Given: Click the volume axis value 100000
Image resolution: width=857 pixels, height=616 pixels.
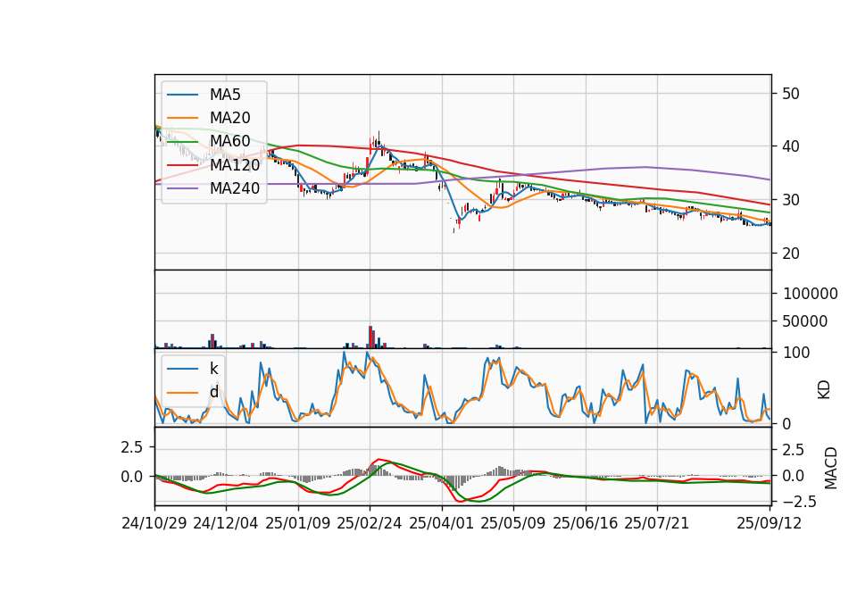Looking at the screenshot, I should click(x=810, y=294).
